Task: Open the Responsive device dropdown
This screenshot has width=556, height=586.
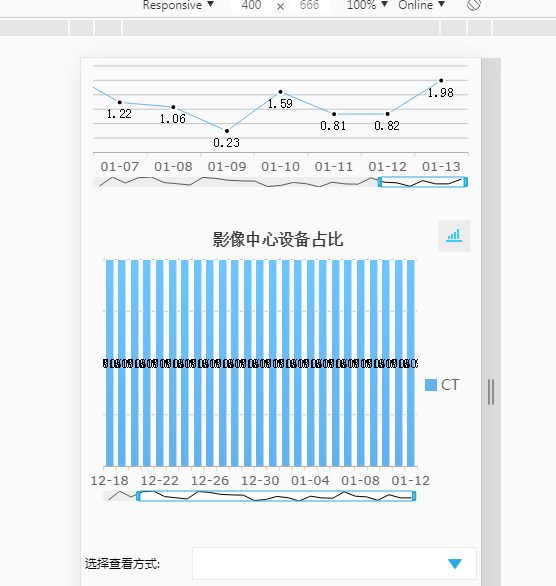Action: tap(178, 5)
